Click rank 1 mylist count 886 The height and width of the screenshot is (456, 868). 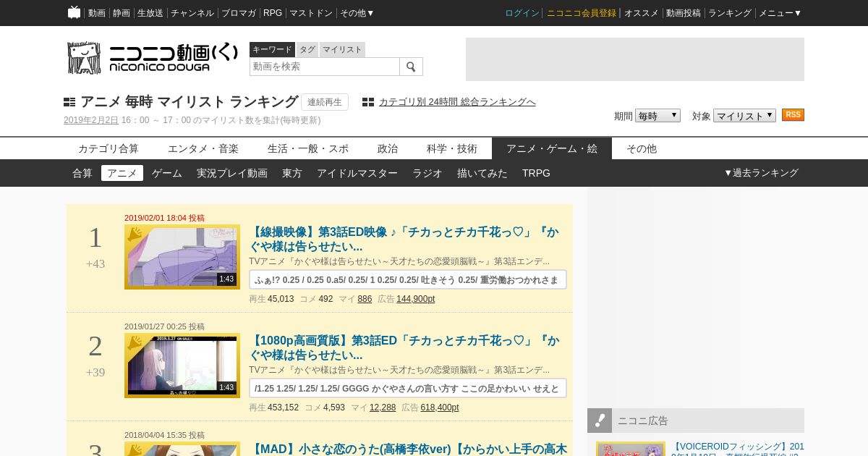[x=365, y=299]
